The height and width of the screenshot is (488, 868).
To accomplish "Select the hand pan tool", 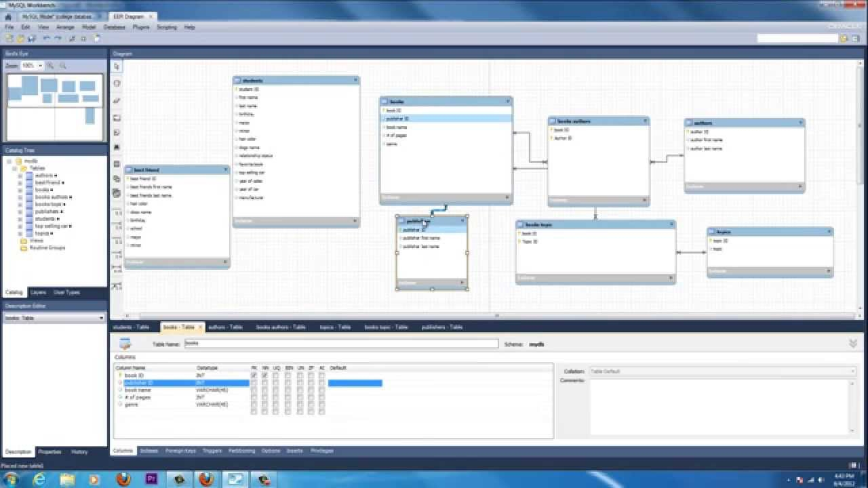I will tap(117, 83).
